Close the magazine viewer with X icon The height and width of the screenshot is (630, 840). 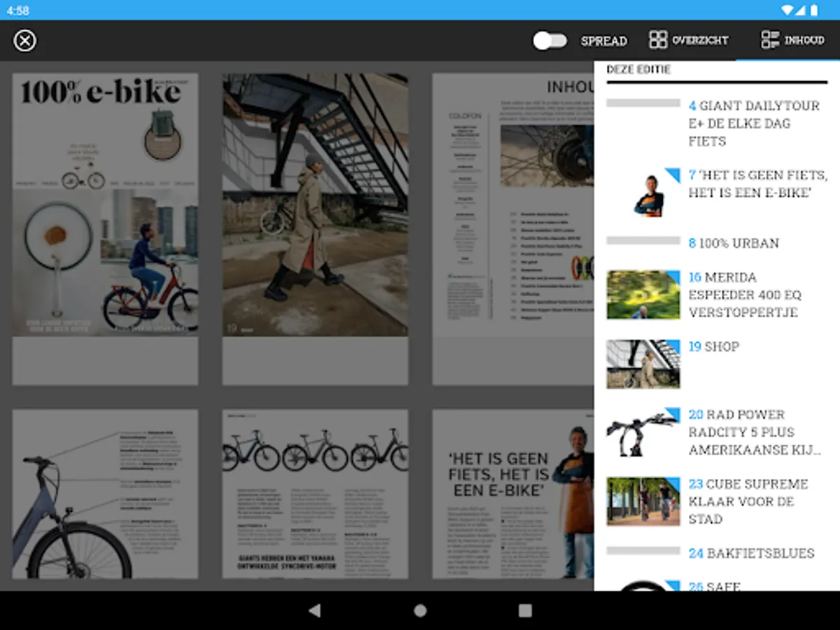[x=25, y=41]
